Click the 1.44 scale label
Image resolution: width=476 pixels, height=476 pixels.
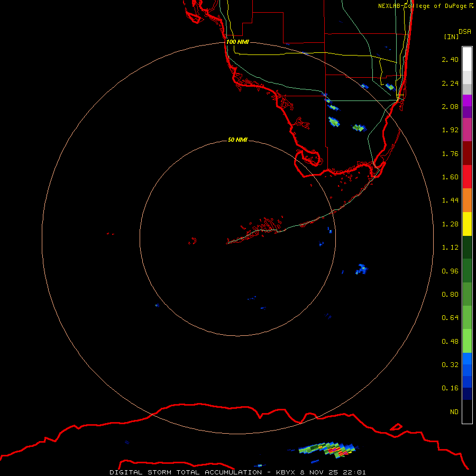450,200
